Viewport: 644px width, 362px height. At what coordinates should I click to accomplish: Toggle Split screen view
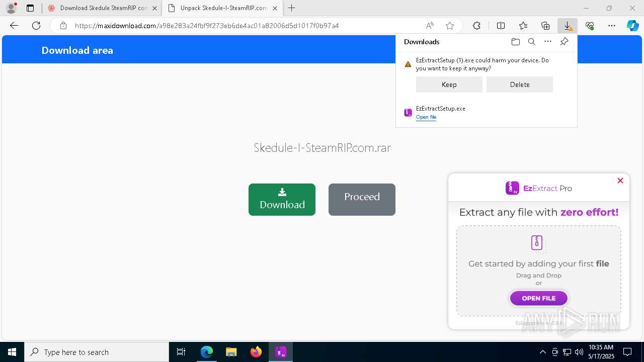501,26
